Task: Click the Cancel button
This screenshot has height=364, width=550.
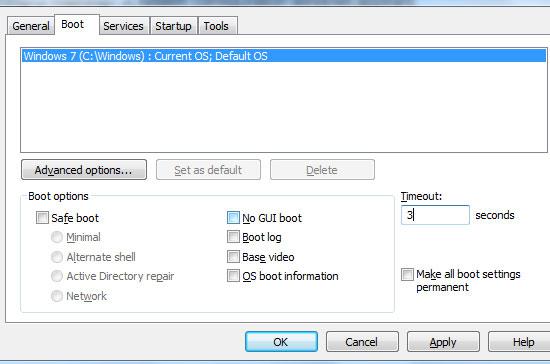Action: coord(362,342)
